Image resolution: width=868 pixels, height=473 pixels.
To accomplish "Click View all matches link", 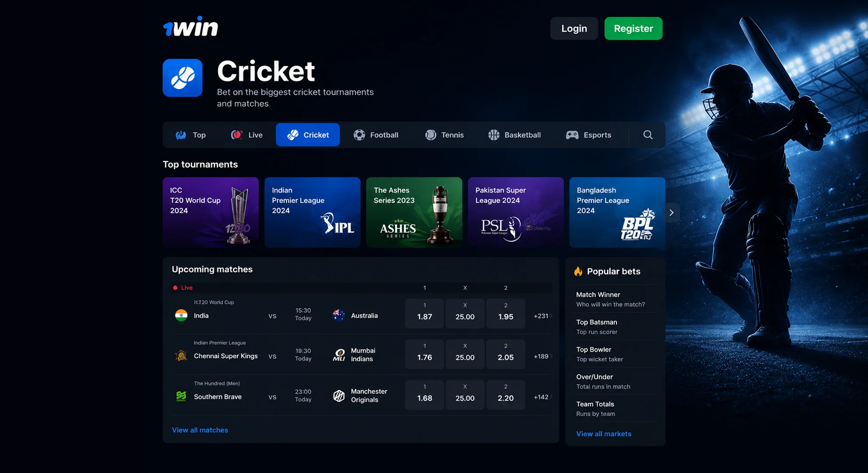I will point(200,430).
